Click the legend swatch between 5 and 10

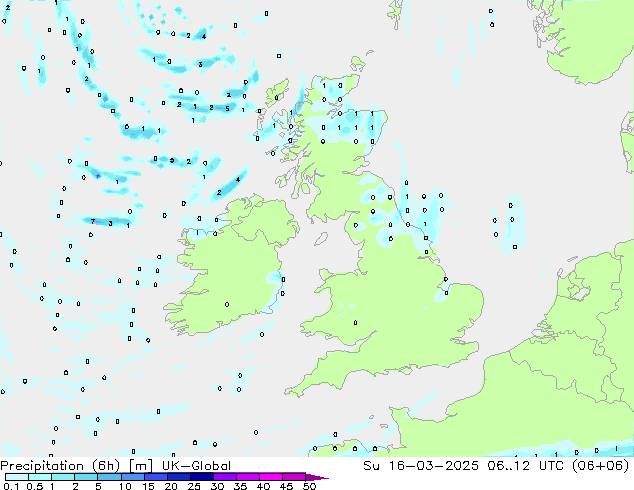click(x=110, y=477)
